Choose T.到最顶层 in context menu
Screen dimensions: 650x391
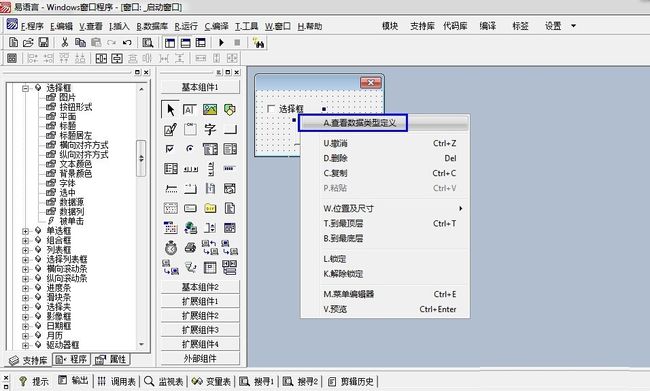coord(386,223)
